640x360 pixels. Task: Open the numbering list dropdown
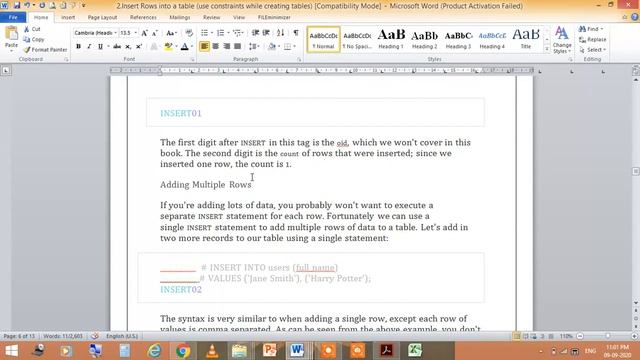(x=228, y=33)
